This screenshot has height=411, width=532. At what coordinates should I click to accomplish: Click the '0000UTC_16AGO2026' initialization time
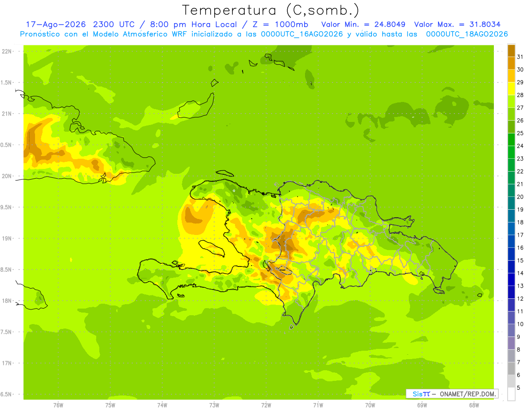(302, 34)
